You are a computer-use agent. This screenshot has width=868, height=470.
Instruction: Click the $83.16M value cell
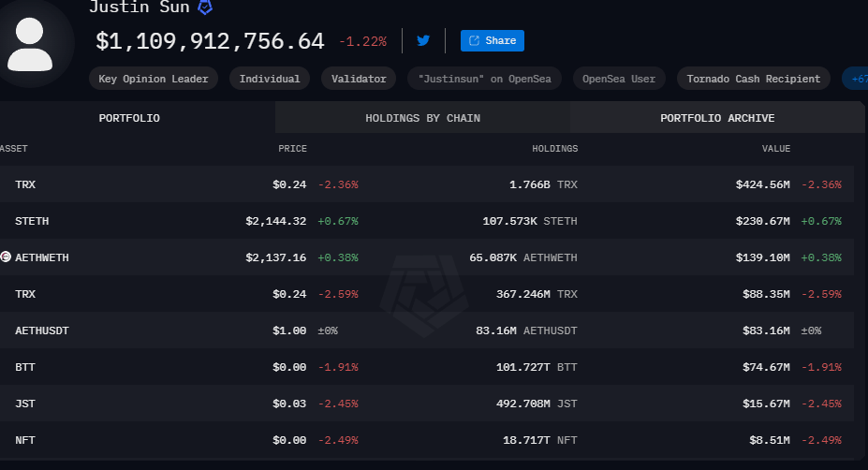coord(766,330)
